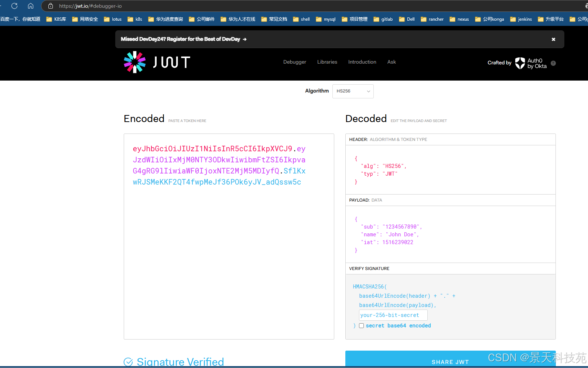Click the "sub": "1234567890" payload line
The height and width of the screenshot is (368, 588).
(x=391, y=227)
